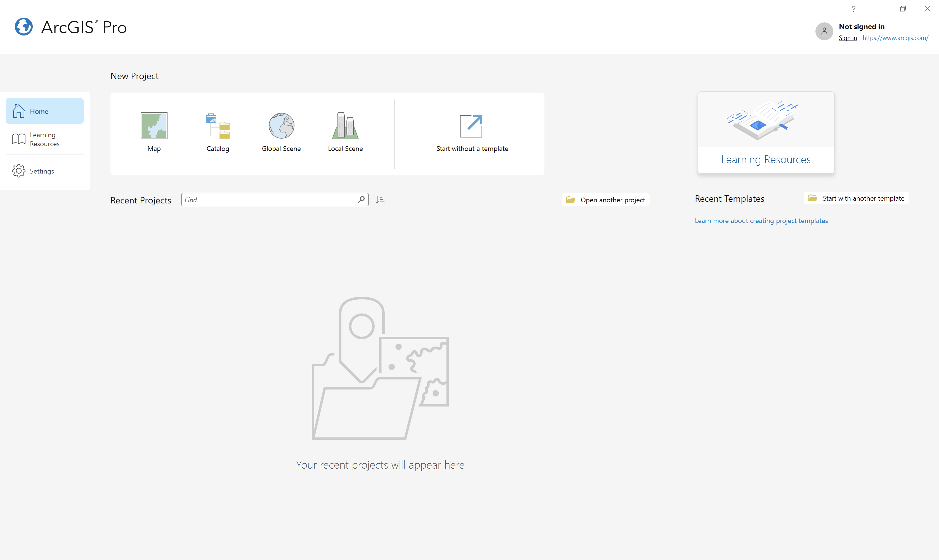Click the Sign in link

848,38
